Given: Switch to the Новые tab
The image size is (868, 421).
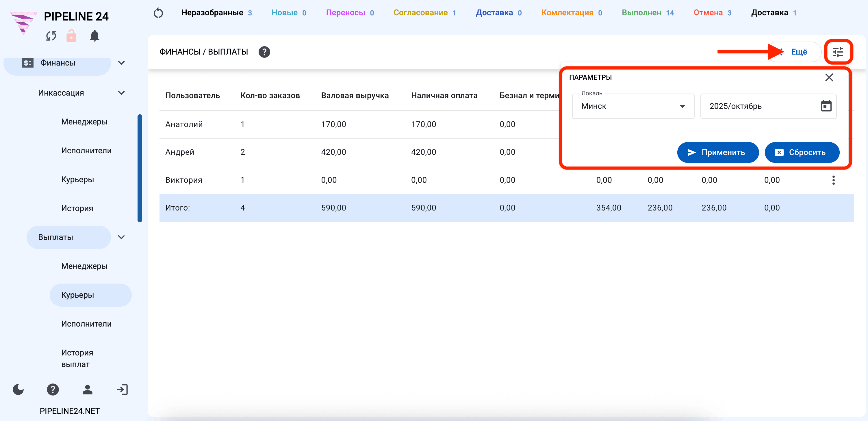Looking at the screenshot, I should 289,13.
